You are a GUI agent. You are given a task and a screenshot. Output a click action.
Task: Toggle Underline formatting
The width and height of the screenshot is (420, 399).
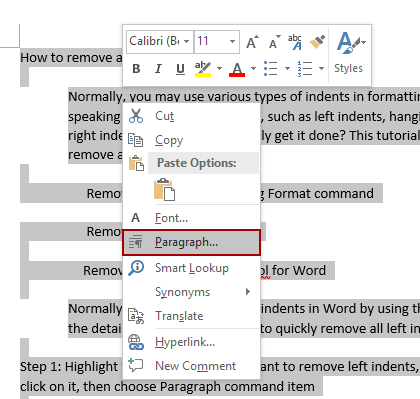click(x=180, y=69)
